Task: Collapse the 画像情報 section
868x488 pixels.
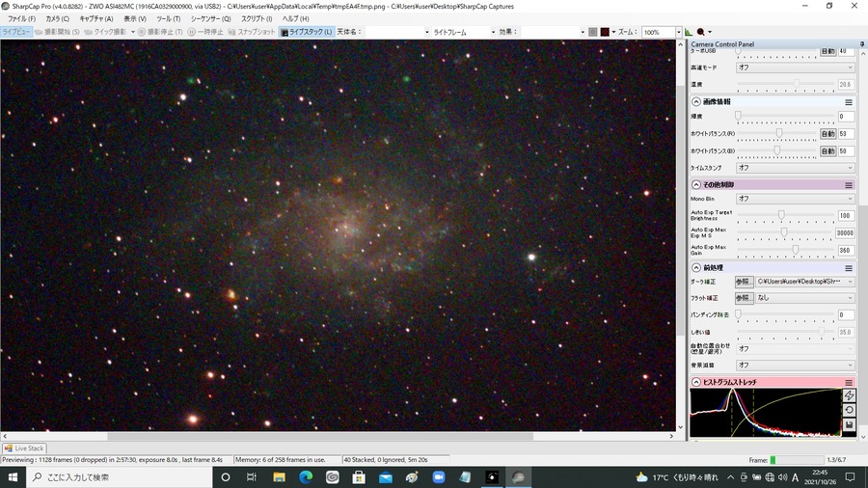Action: [695, 102]
